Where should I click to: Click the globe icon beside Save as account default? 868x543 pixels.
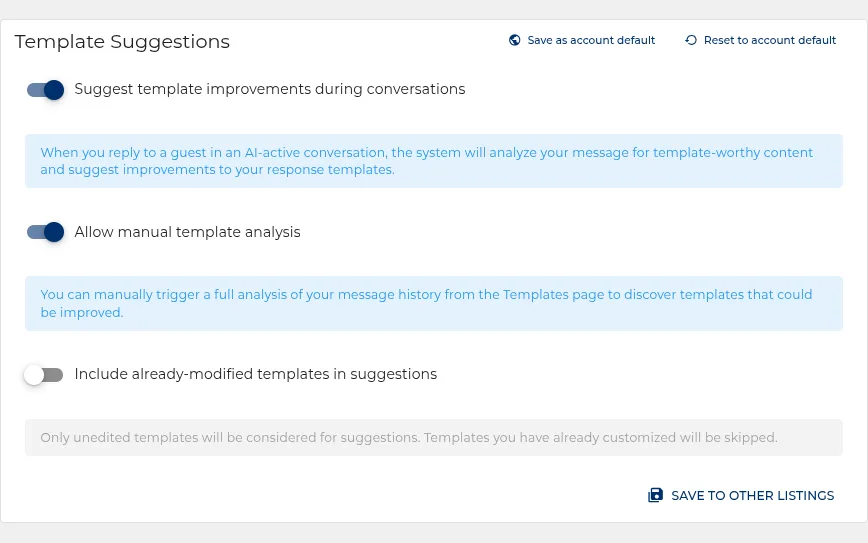tap(515, 40)
